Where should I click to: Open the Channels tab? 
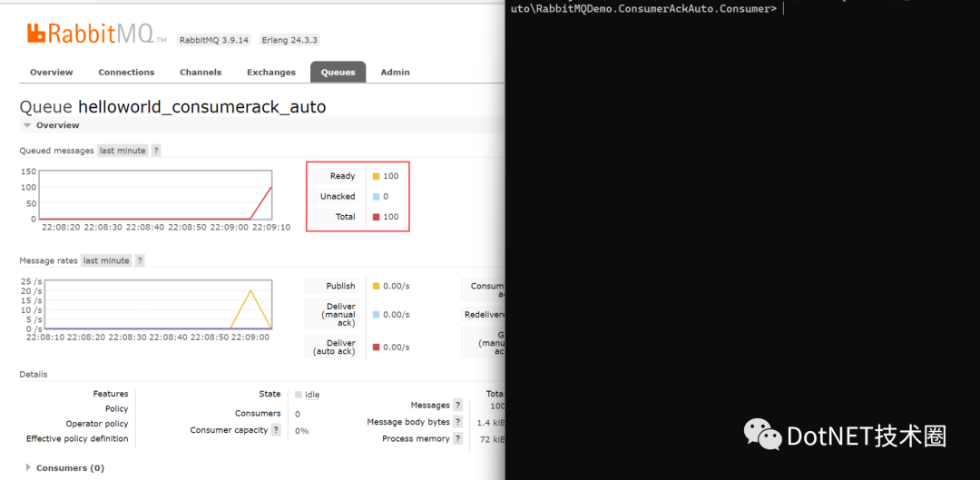click(201, 72)
